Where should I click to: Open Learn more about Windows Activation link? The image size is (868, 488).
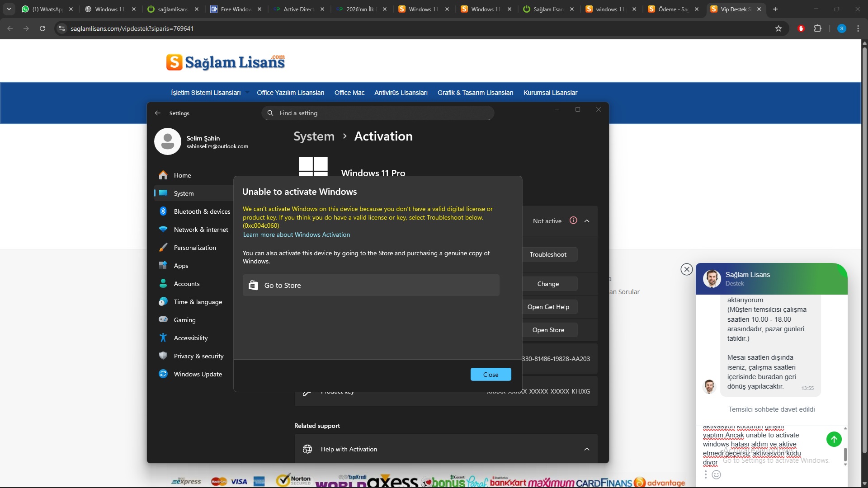(297, 235)
